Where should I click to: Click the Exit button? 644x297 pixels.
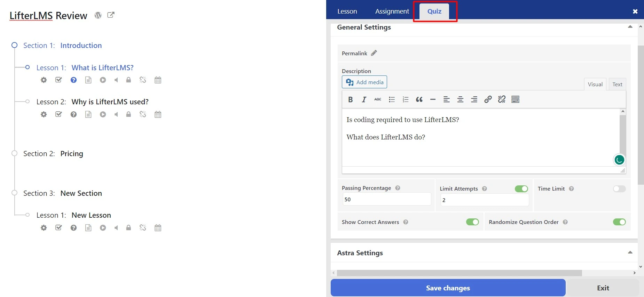coord(603,288)
